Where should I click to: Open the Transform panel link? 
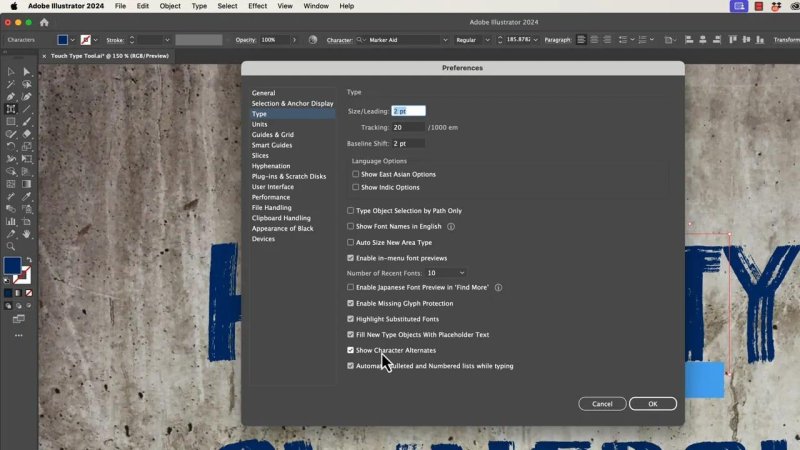pos(786,40)
